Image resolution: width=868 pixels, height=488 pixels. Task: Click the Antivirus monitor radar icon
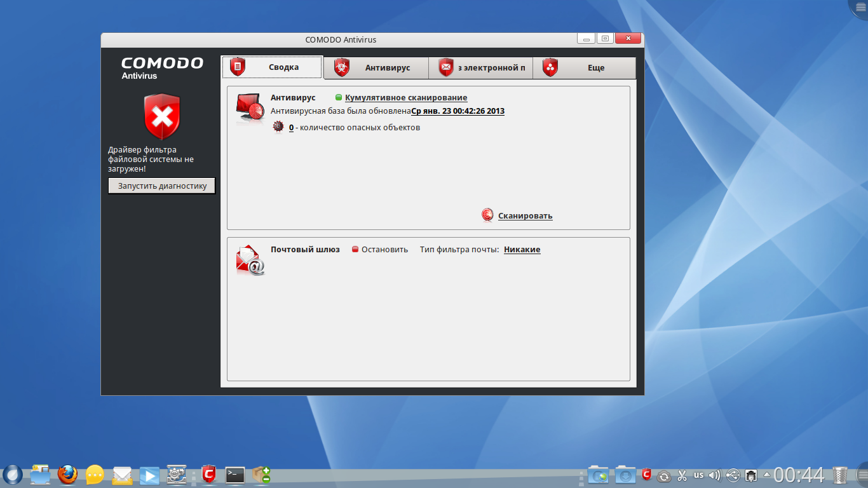pyautogui.click(x=250, y=108)
